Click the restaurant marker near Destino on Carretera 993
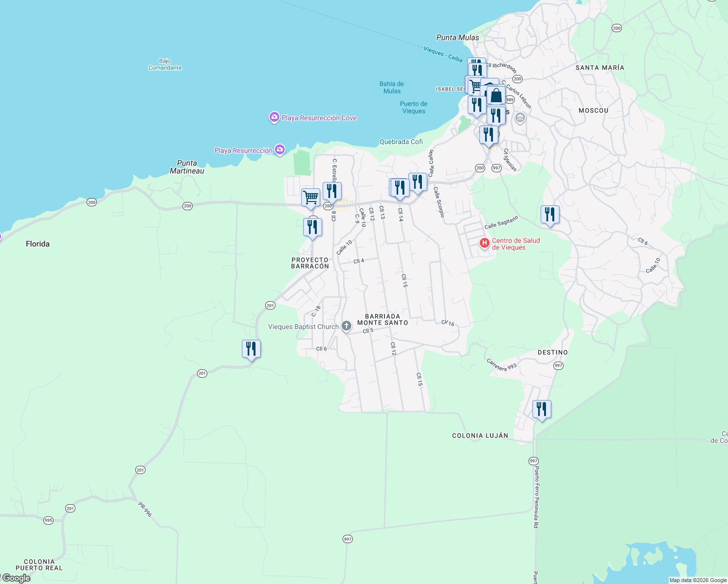This screenshot has width=728, height=584. point(541,408)
